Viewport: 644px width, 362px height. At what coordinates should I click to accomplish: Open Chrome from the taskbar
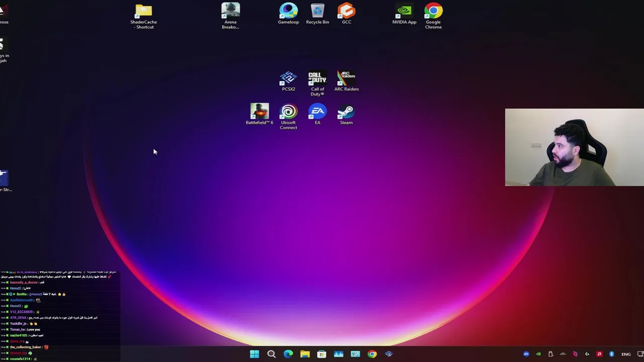tap(372, 354)
